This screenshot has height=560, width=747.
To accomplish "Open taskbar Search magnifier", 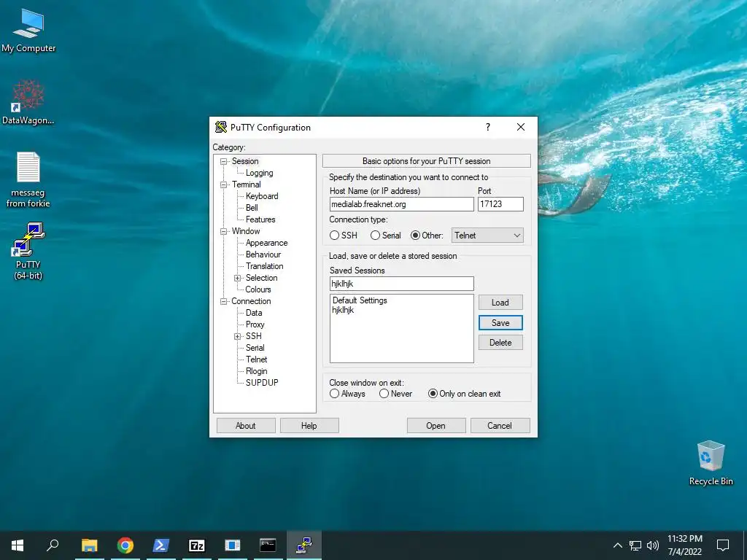I will pos(53,545).
